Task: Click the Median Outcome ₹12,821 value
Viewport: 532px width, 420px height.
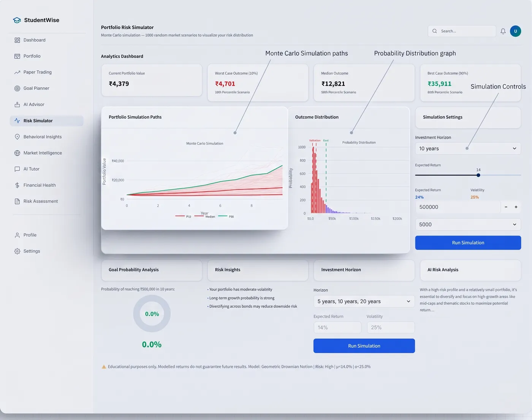Action: (333, 84)
